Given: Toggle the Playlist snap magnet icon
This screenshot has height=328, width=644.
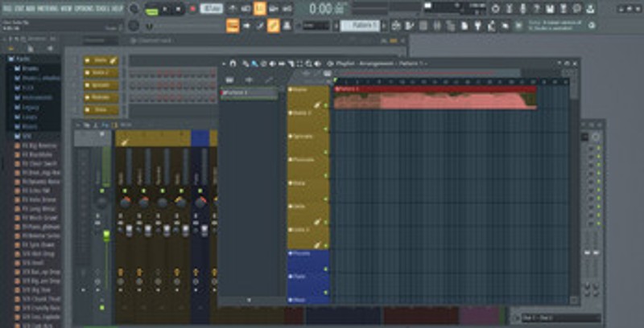Looking at the screenshot, I should [x=233, y=64].
